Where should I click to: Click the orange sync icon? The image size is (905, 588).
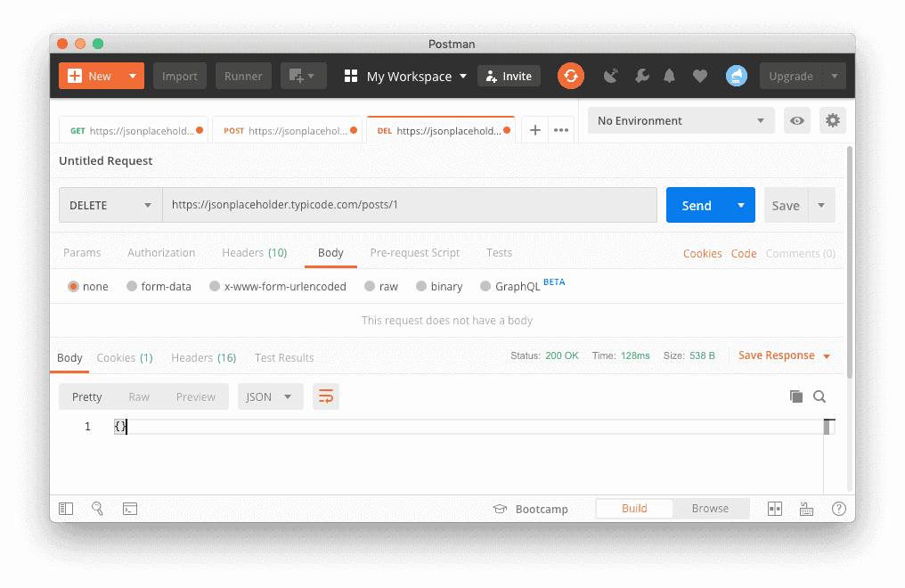[x=570, y=76]
